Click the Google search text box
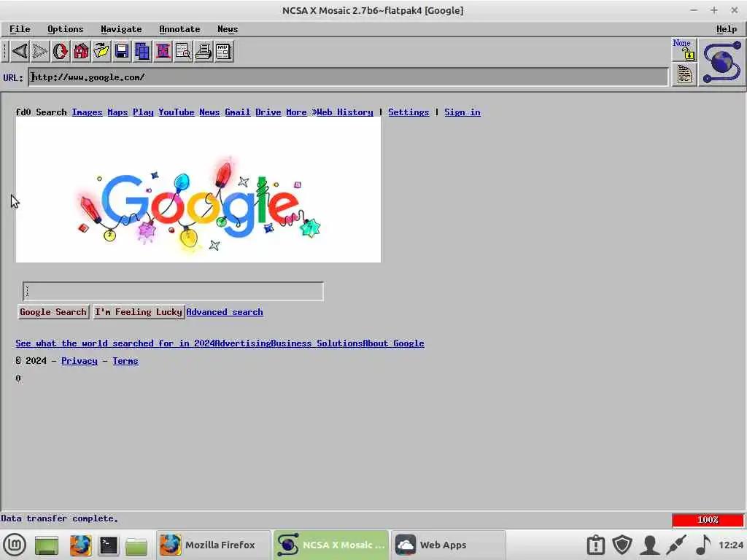The height and width of the screenshot is (560, 747). click(x=173, y=292)
